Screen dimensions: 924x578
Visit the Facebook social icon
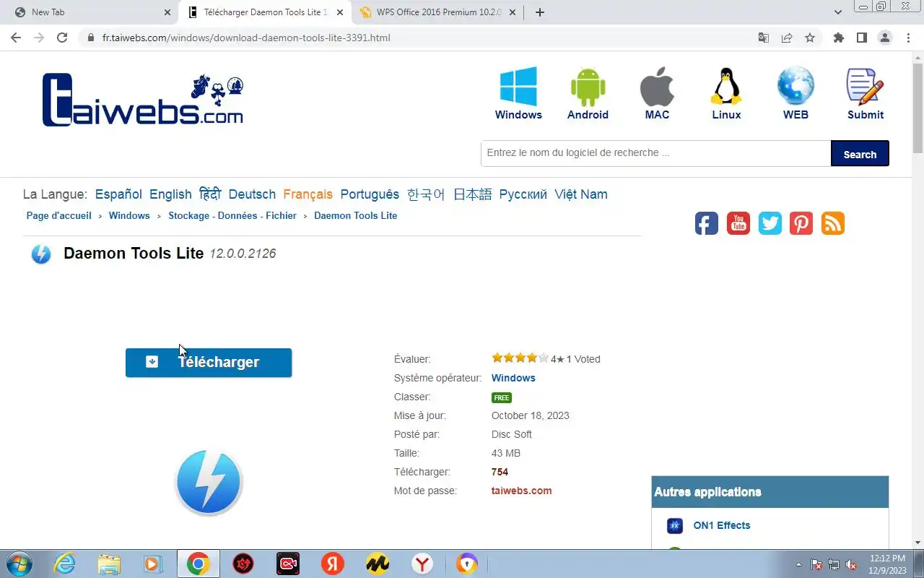click(707, 223)
